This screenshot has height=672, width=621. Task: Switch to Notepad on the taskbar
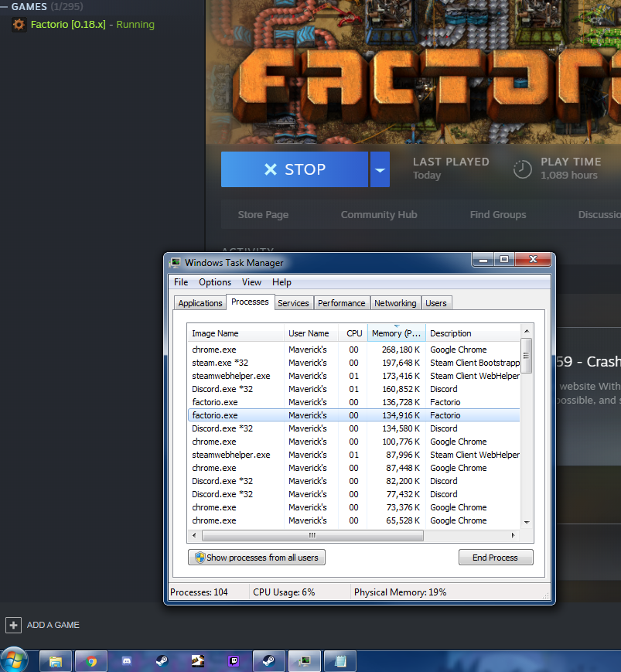pyautogui.click(x=340, y=661)
